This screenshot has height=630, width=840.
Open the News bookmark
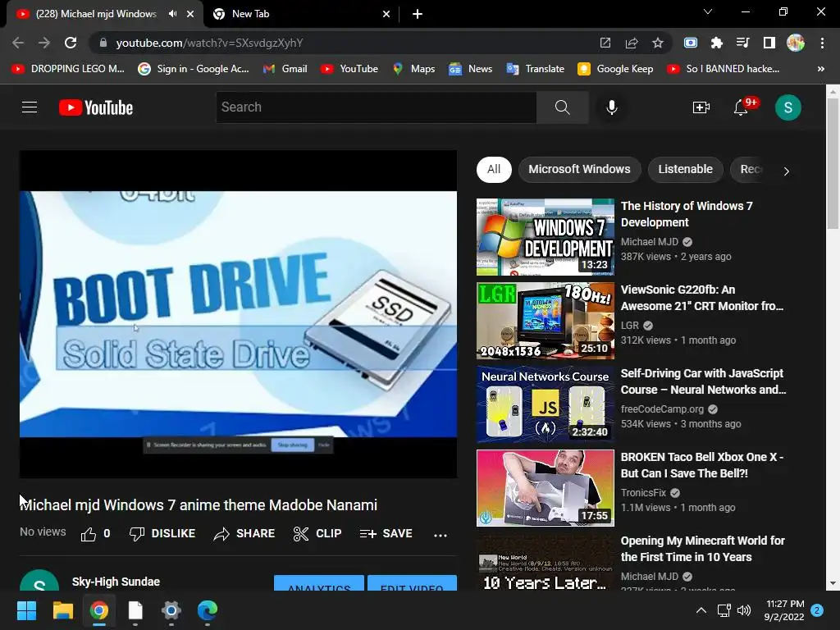(470, 69)
